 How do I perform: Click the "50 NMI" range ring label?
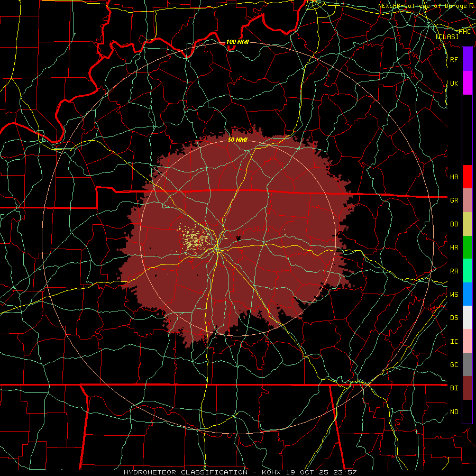click(237, 140)
